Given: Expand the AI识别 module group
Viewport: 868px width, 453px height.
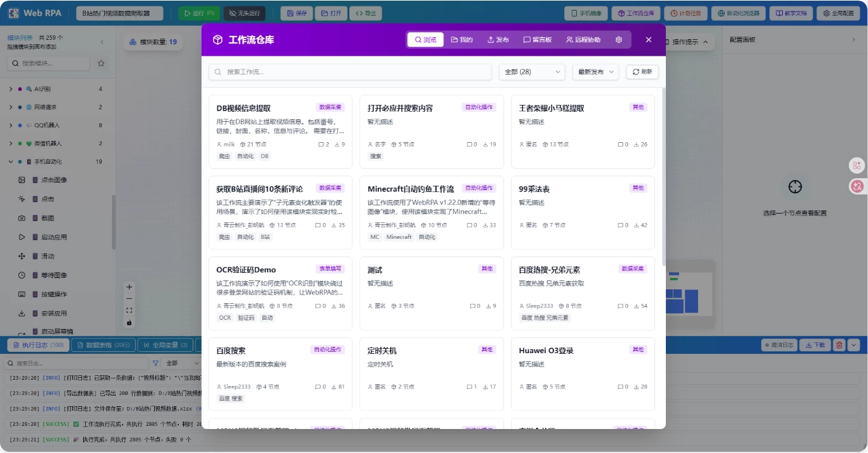Looking at the screenshot, I should tap(56, 89).
